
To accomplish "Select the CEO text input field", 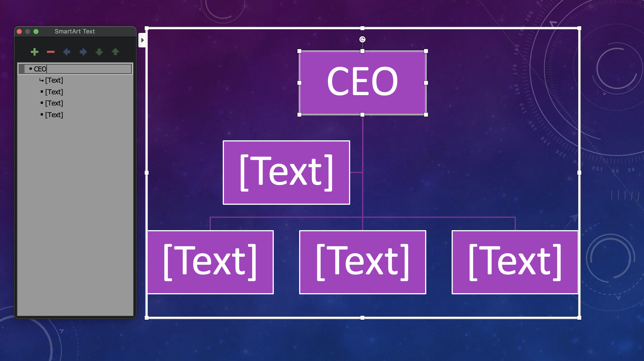I will pyautogui.click(x=78, y=69).
